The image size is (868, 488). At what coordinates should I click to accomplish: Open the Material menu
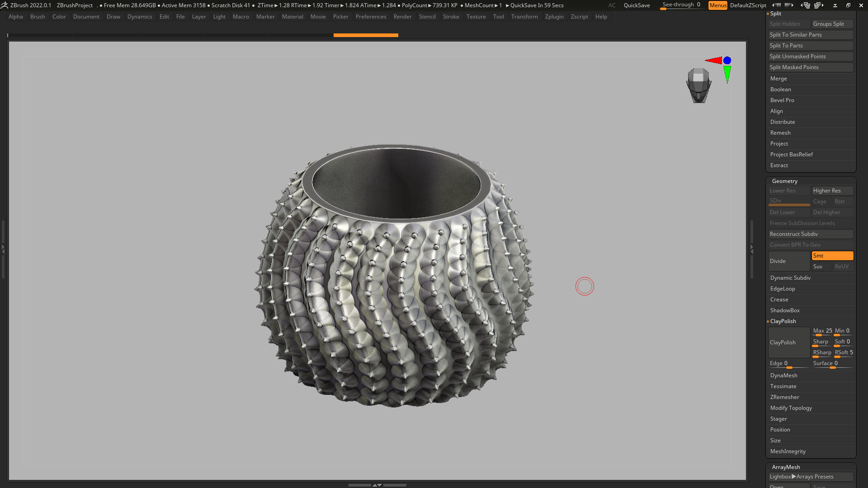point(292,17)
